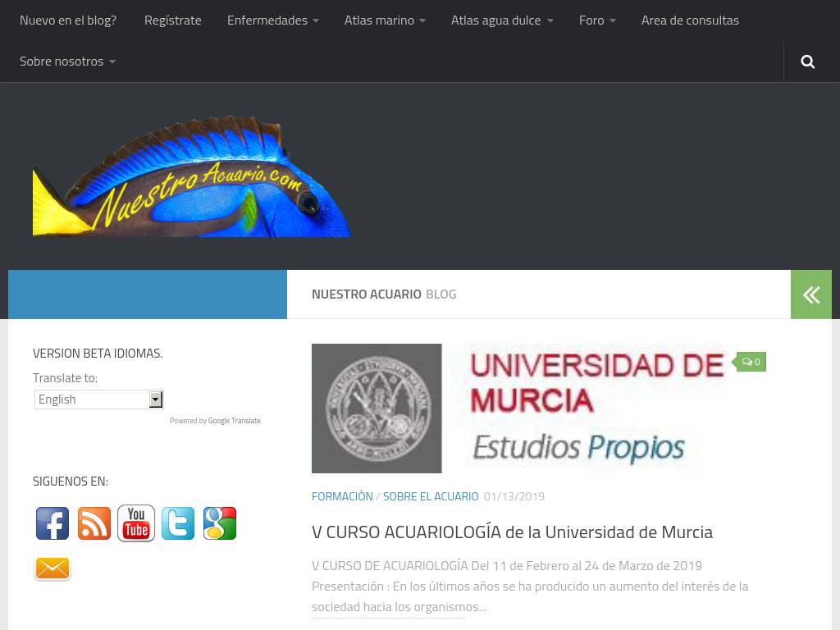This screenshot has width=840, height=630.
Task: Open the YouTube channel icon
Action: (136, 523)
